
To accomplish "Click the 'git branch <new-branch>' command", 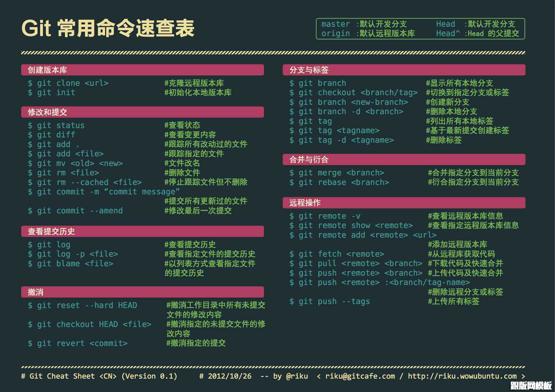I will pyautogui.click(x=349, y=102).
